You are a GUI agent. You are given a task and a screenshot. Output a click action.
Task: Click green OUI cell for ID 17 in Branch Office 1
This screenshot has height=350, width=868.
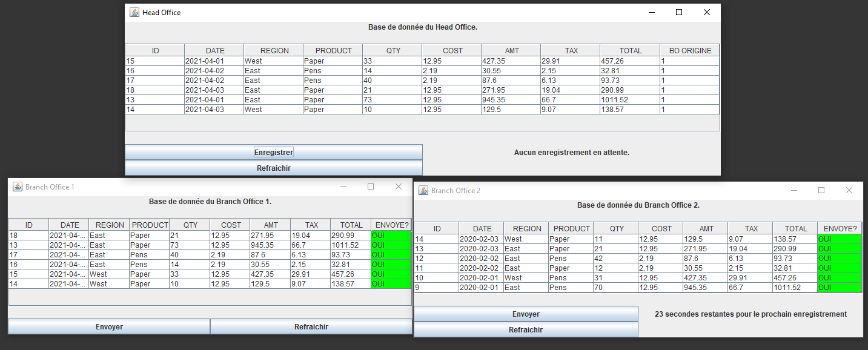click(x=391, y=255)
